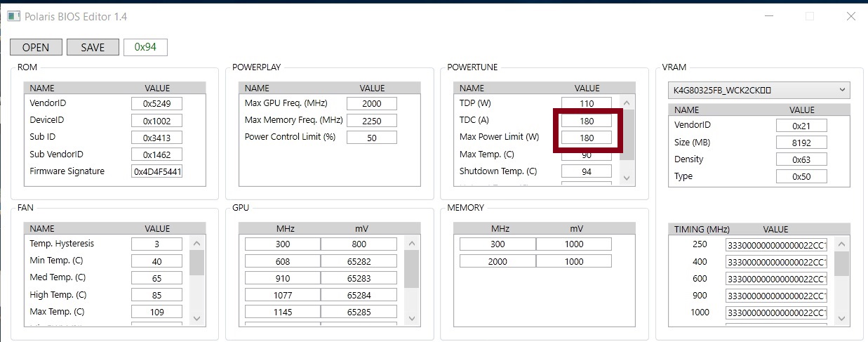Viewport: 868px width, 342px height.
Task: Edit the FAN Med Temp. value 65
Action: [x=156, y=278]
